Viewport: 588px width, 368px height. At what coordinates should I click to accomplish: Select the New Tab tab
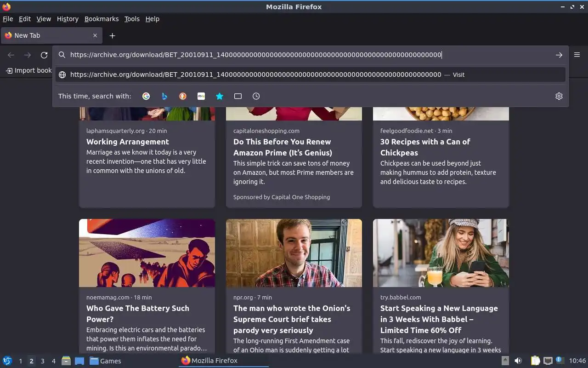coord(51,35)
